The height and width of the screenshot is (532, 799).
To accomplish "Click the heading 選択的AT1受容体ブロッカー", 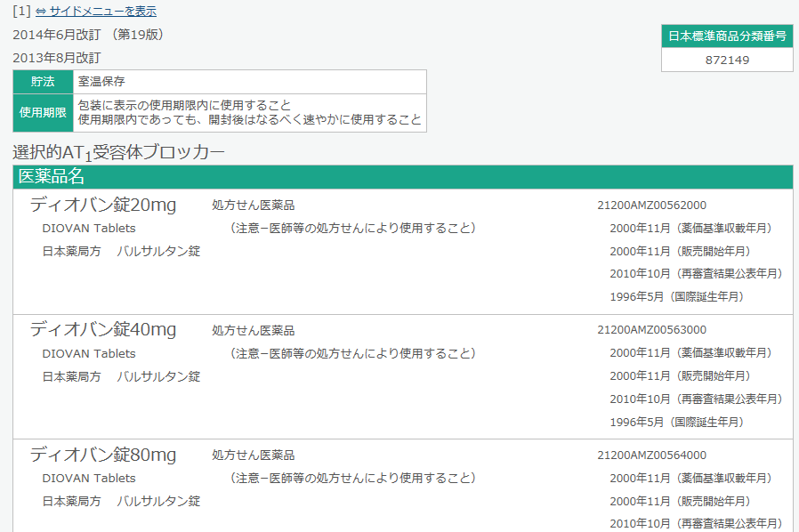I will point(118,152).
